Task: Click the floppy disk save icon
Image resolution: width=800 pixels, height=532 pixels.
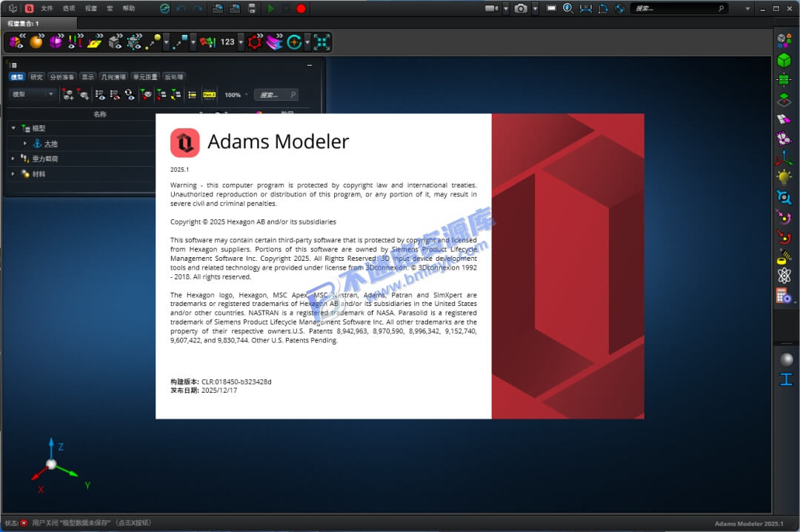Action: click(x=252, y=8)
